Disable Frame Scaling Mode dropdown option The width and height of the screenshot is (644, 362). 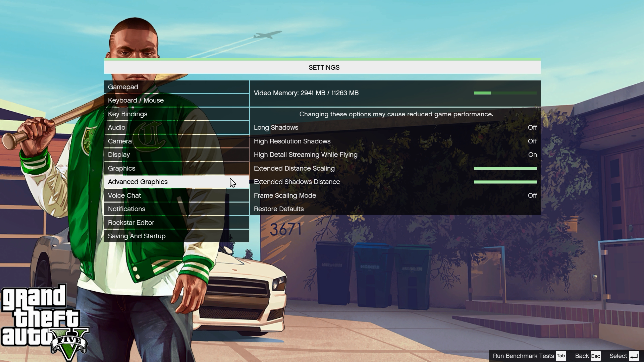533,195
